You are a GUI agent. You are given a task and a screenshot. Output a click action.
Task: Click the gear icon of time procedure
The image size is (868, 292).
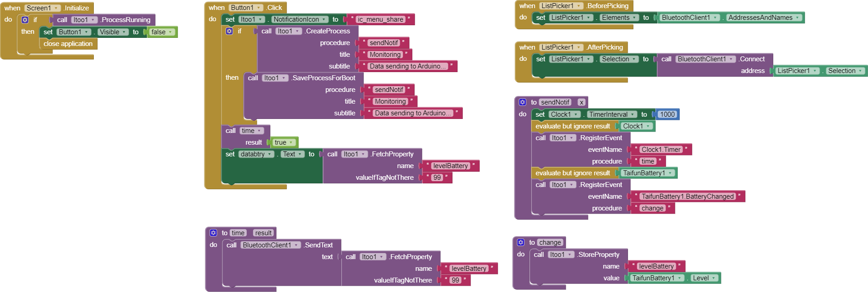(x=213, y=233)
